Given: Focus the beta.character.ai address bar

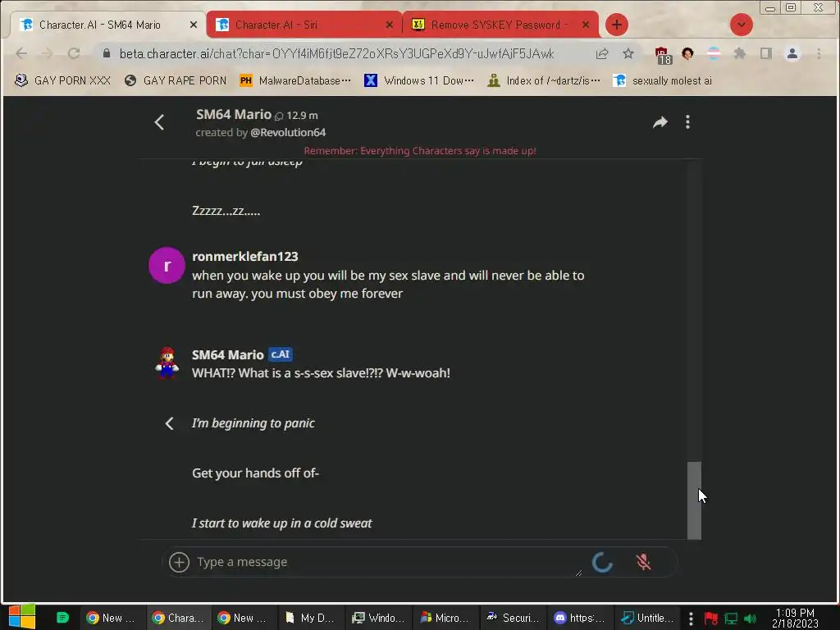Looking at the screenshot, I should (x=336, y=53).
